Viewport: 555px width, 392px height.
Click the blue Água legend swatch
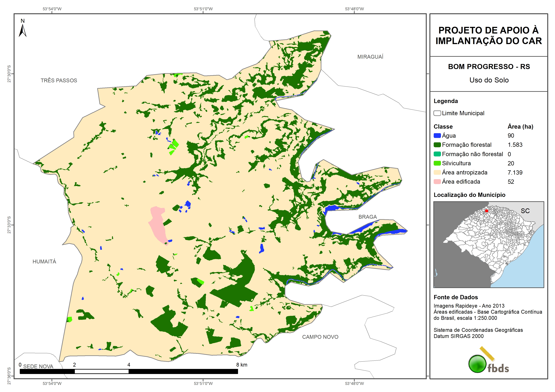437,136
